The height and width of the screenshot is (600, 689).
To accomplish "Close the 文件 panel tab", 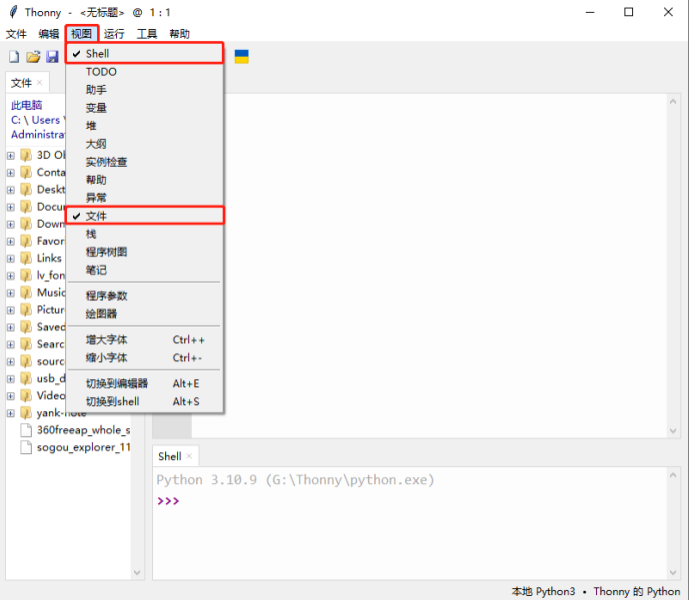I will click(x=40, y=83).
